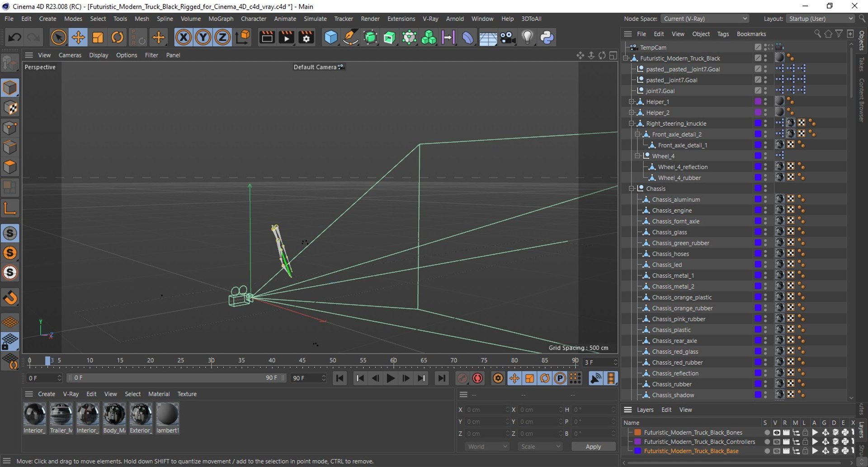This screenshot has width=868, height=467.
Task: Open the MoGraph menu
Action: click(221, 19)
